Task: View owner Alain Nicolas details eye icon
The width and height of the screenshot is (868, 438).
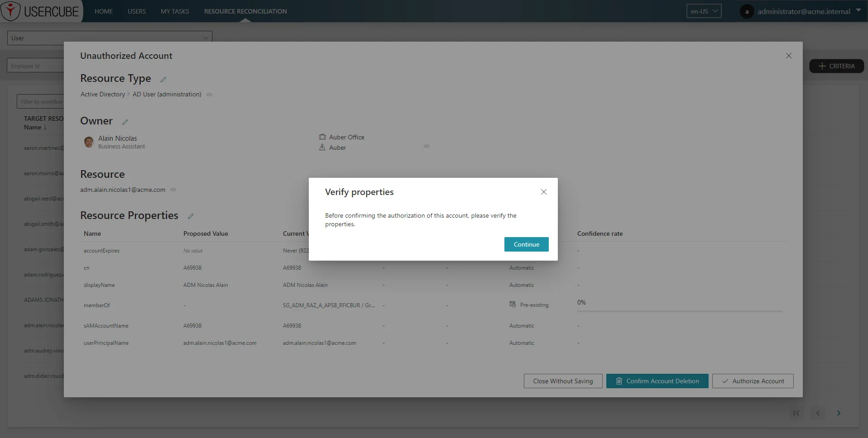Action: coord(427,146)
